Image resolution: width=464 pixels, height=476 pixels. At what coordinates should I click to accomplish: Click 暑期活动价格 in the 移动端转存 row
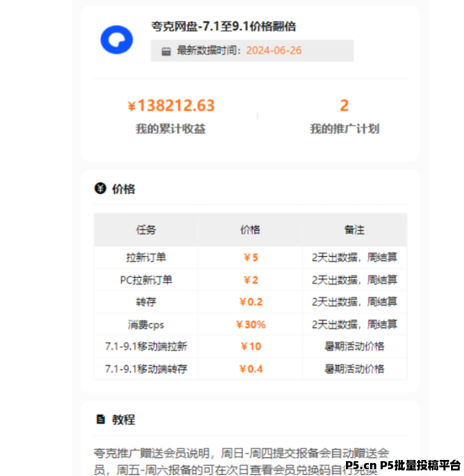click(354, 369)
